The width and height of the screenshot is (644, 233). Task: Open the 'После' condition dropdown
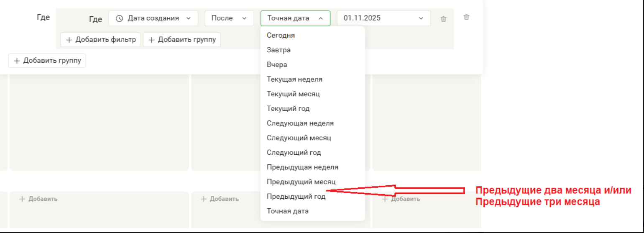pos(229,18)
